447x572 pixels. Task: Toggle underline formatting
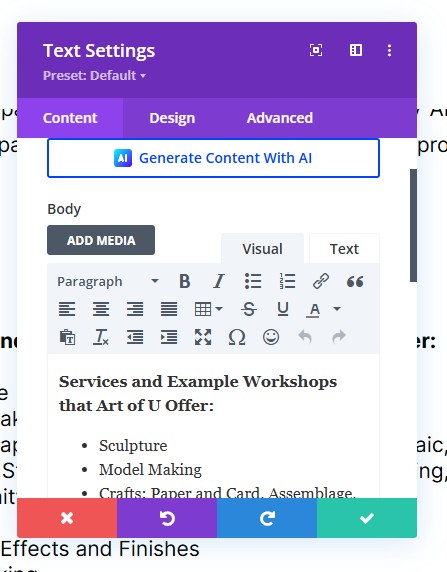point(283,309)
